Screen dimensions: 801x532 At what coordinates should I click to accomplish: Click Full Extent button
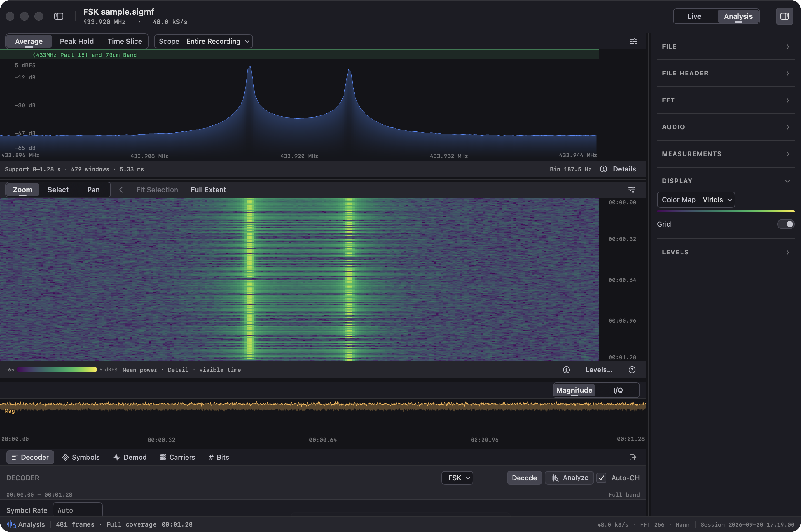(208, 190)
